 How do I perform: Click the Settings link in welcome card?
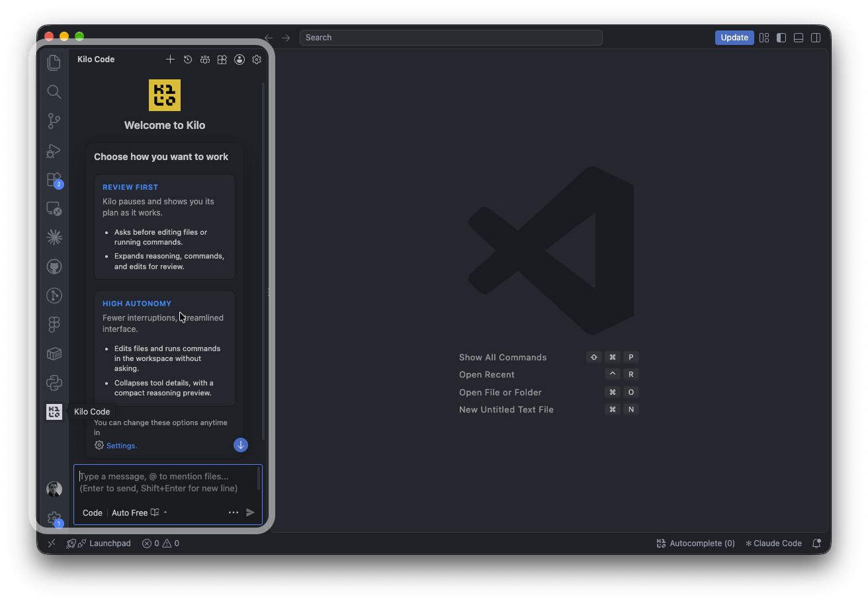coord(122,446)
